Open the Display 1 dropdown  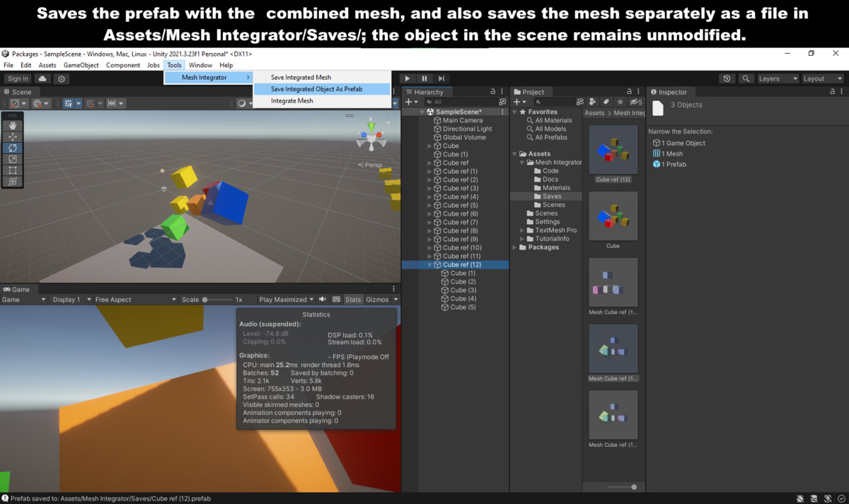click(71, 299)
